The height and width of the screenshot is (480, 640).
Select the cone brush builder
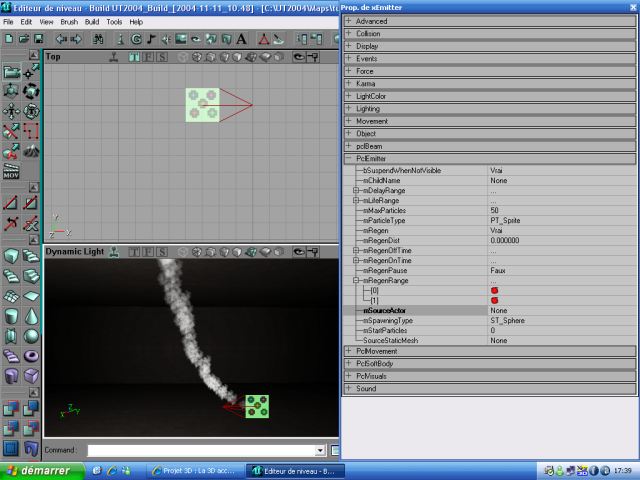pos(32,316)
